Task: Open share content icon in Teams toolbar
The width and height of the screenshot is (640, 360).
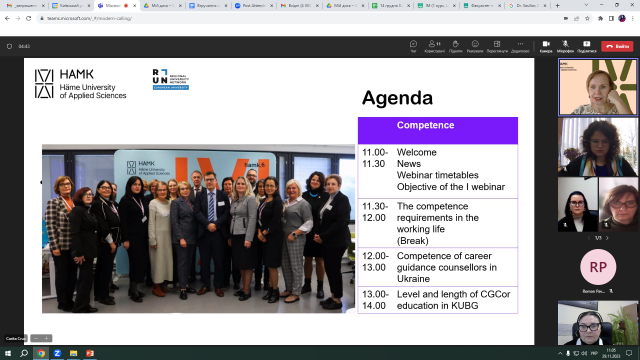Action: tap(587, 46)
